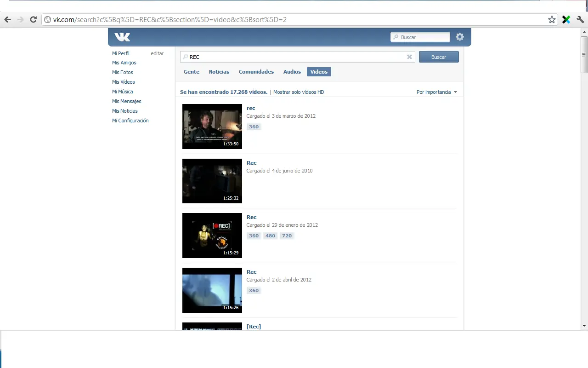This screenshot has height=368, width=588.
Task: Clear the REC search query with the X
Action: coord(409,57)
